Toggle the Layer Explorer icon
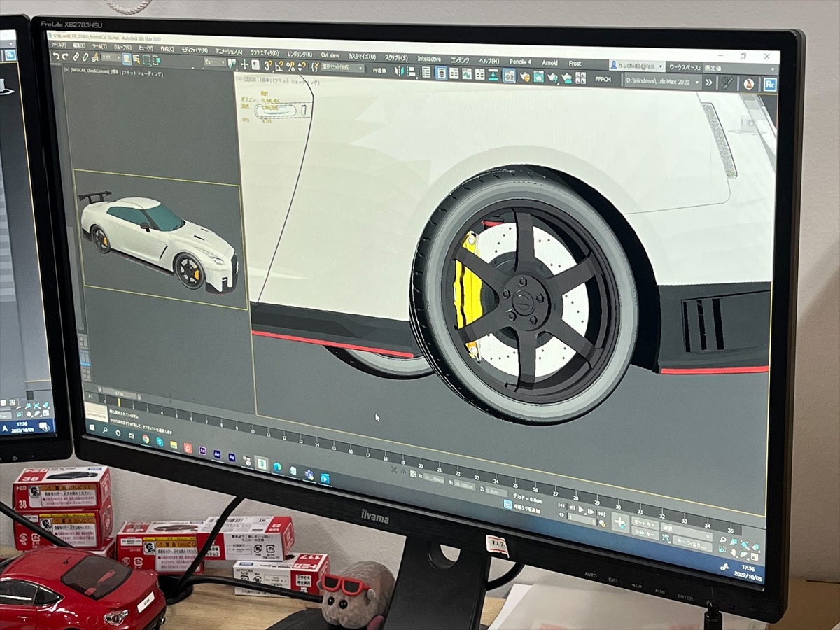Screen dimensions: 840x630 [441, 73]
